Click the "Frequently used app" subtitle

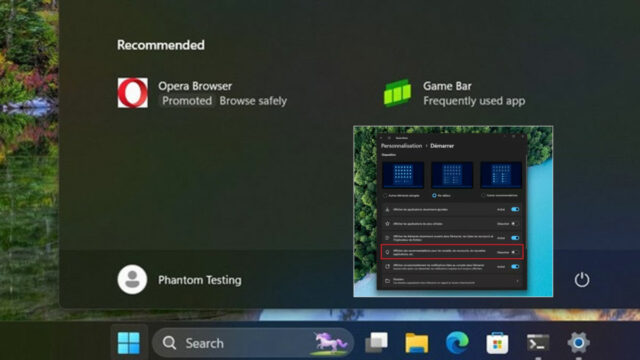point(474,101)
